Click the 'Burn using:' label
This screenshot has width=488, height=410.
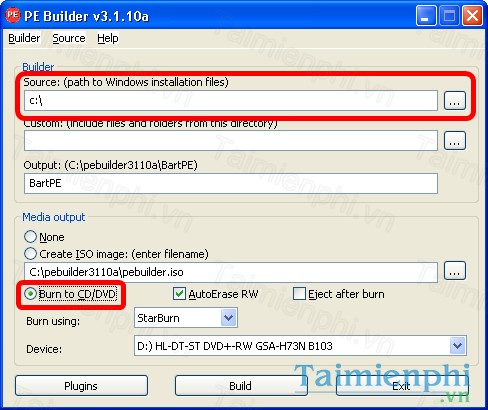(53, 321)
